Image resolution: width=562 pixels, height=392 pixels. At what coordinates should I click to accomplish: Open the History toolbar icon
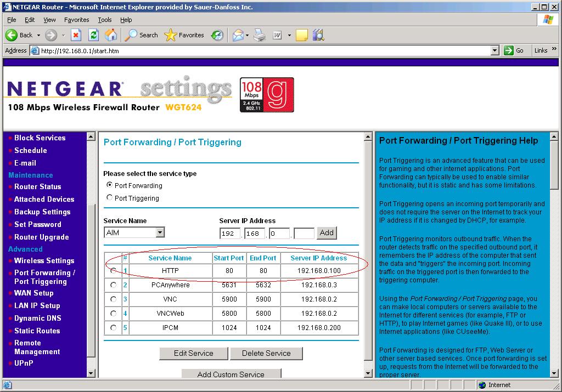click(217, 35)
